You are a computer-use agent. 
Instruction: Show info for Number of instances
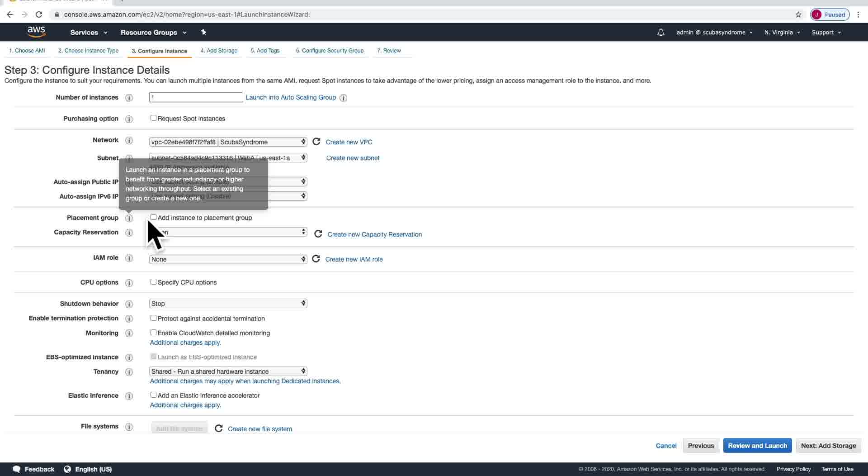pos(129,98)
